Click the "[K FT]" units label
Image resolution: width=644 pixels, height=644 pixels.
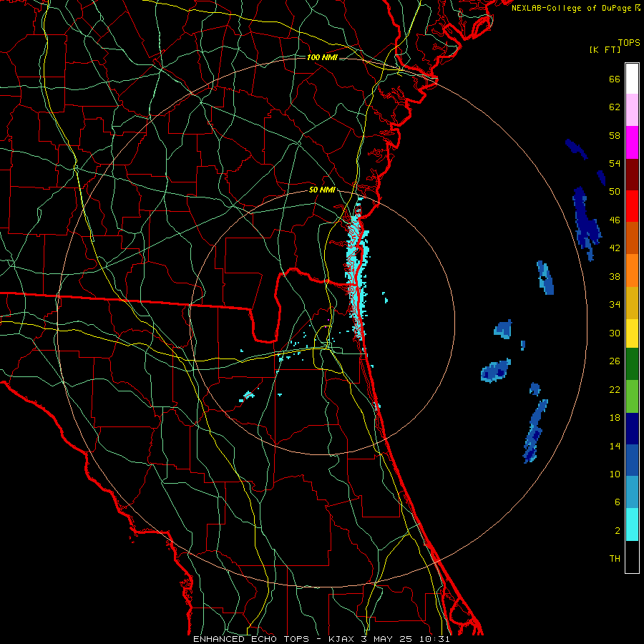(x=605, y=49)
